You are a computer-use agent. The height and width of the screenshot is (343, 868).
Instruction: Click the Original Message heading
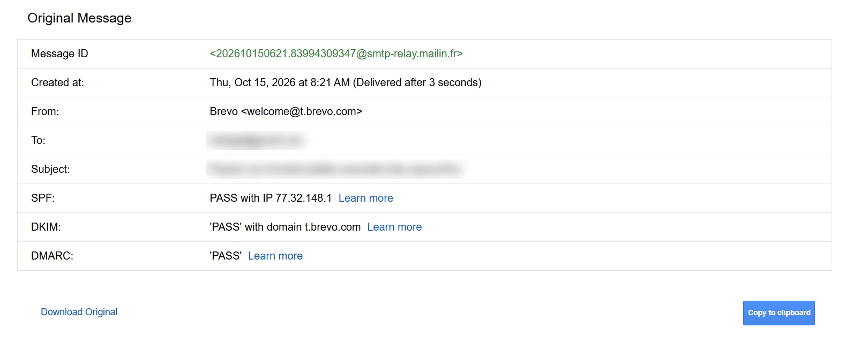(x=79, y=18)
